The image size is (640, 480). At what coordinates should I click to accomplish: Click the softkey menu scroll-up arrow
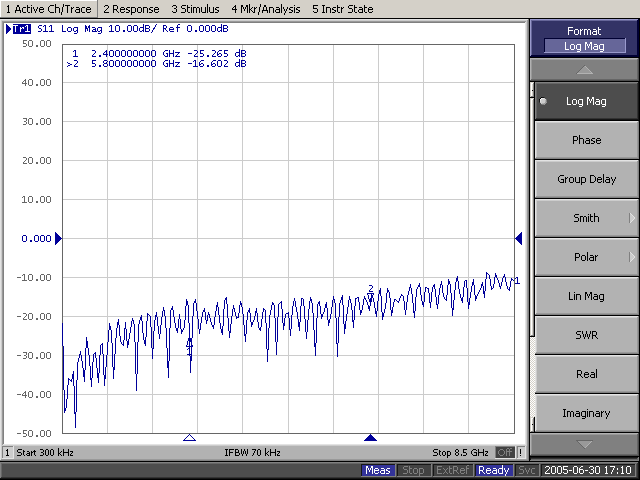[584, 70]
